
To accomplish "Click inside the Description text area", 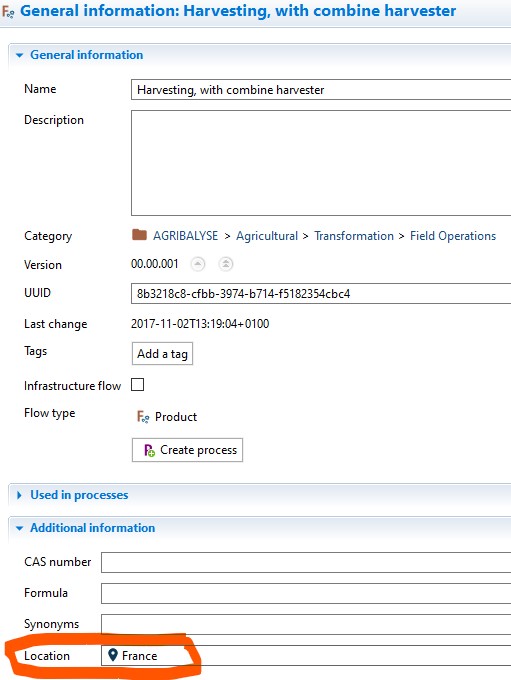I will (321, 163).
